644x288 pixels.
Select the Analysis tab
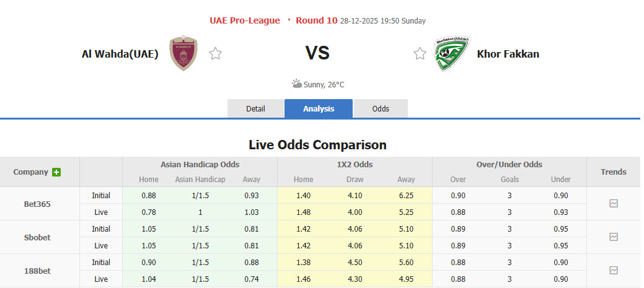tap(319, 108)
